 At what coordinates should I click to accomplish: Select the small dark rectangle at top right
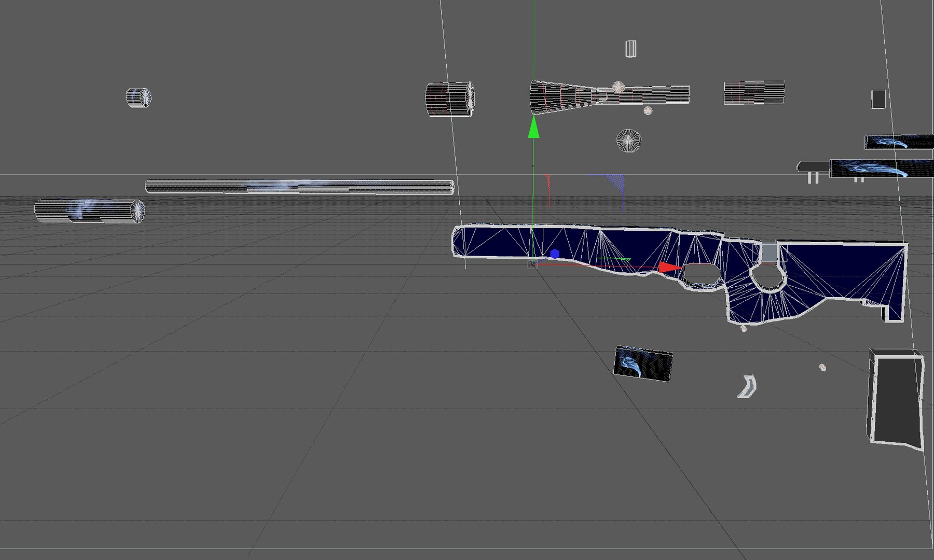click(878, 99)
